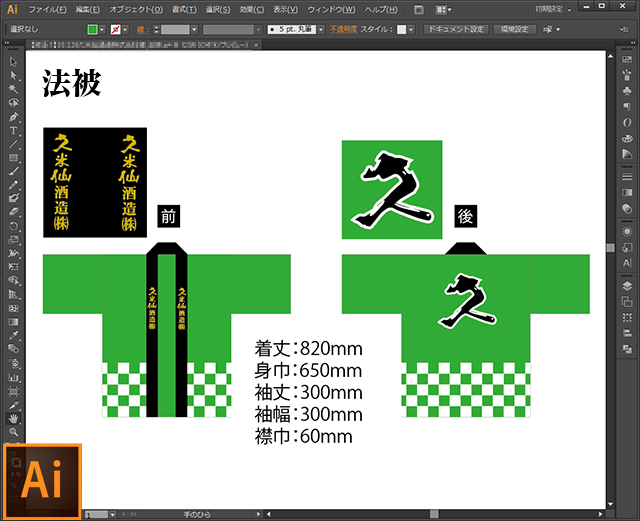The height and width of the screenshot is (521, 640).
Task: Close the open document tab
Action: coord(256,45)
